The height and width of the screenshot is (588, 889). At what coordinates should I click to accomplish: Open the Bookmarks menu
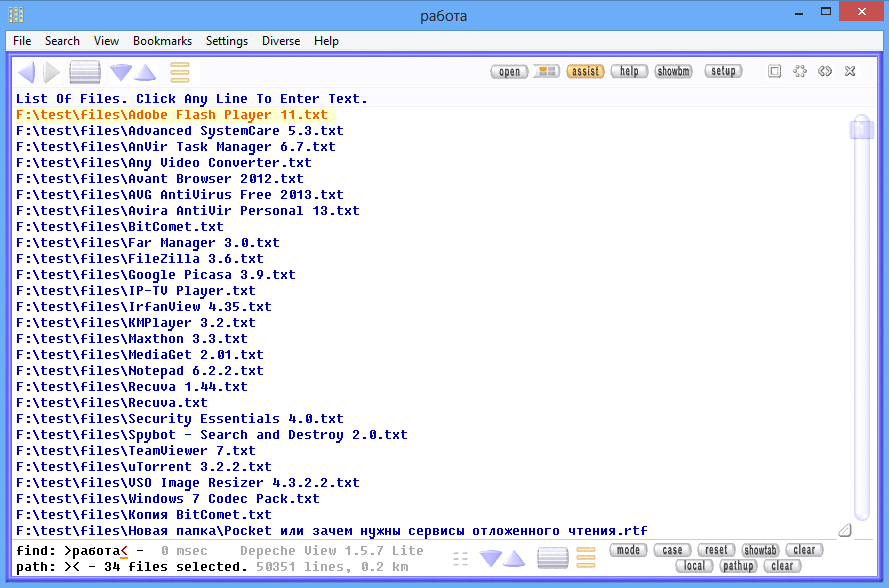tap(162, 41)
